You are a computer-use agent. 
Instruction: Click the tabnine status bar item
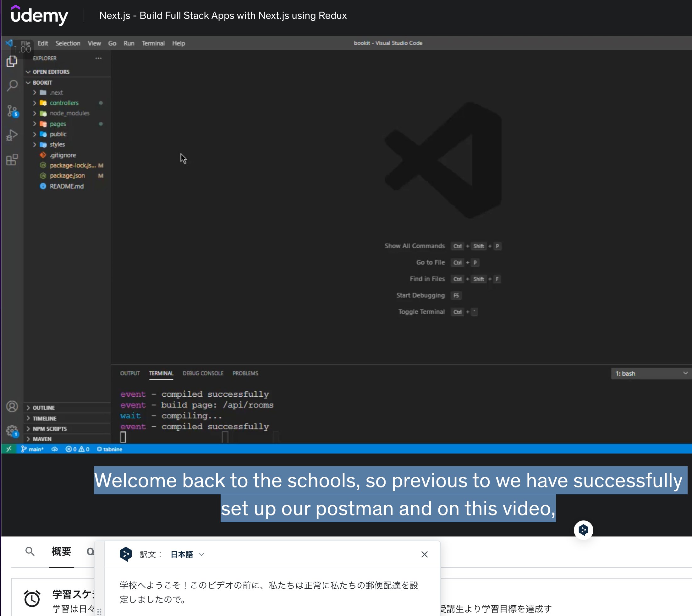(x=109, y=449)
